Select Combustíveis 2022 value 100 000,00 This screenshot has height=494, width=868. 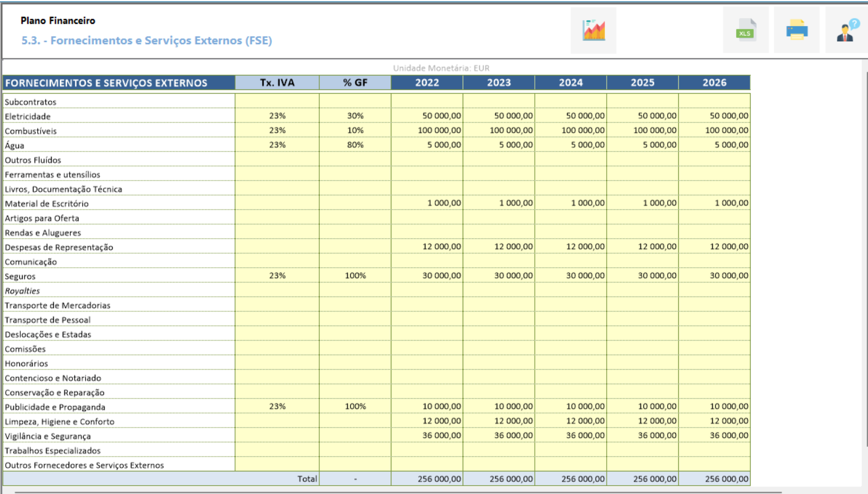point(427,130)
